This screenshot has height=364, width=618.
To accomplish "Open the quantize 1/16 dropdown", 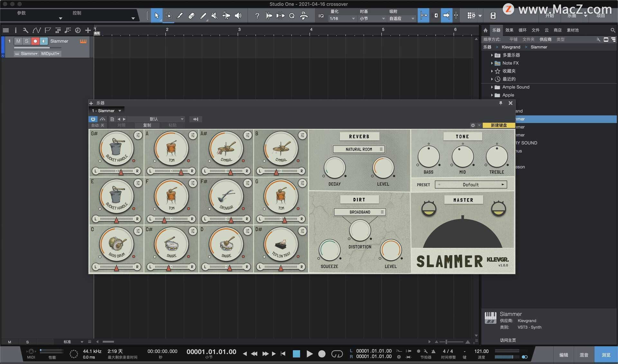I will click(x=342, y=19).
